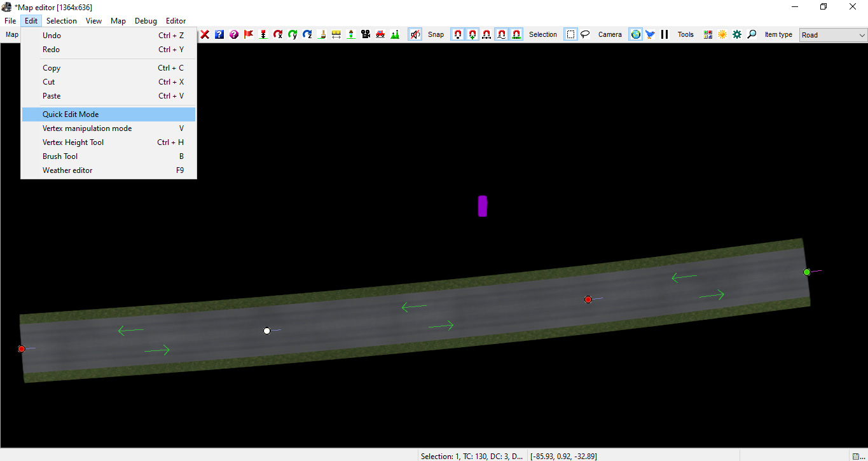This screenshot has height=461, width=868.
Task: Toggle rectangular selection mode
Action: (571, 34)
